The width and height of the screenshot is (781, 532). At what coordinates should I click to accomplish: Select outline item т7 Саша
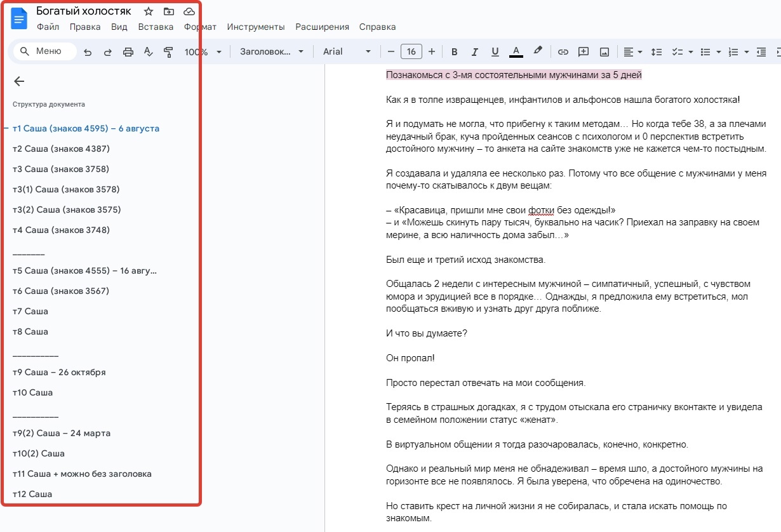pyautogui.click(x=30, y=311)
